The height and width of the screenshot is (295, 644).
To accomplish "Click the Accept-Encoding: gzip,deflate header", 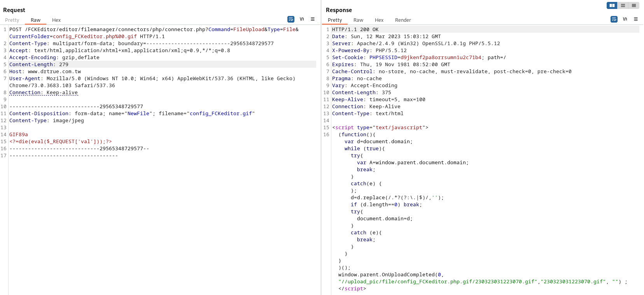I will 54,58.
